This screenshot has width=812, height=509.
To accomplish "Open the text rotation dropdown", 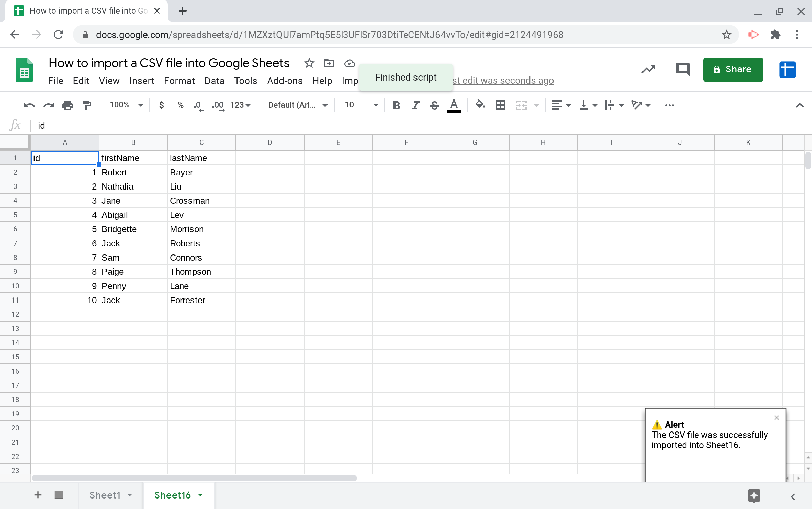I will tap(641, 105).
